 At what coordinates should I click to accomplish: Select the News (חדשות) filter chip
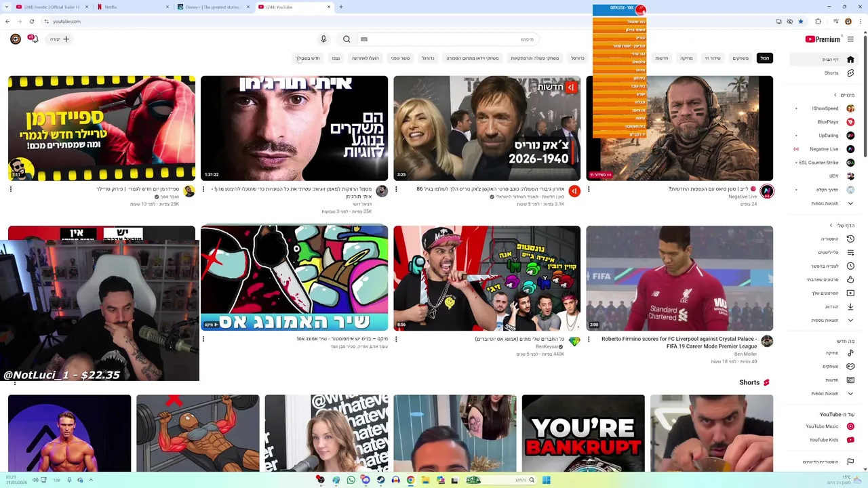pyautogui.click(x=661, y=58)
